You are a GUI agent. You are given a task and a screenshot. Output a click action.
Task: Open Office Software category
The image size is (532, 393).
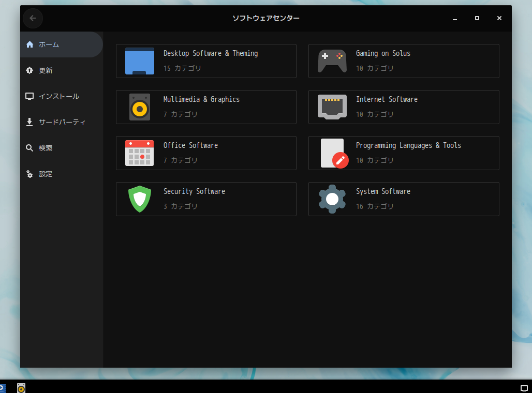pos(206,153)
